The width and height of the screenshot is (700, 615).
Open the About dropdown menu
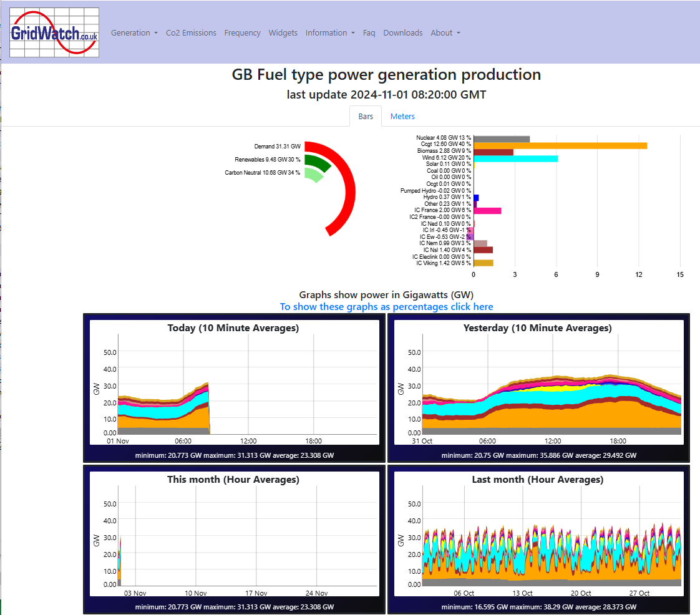click(445, 32)
